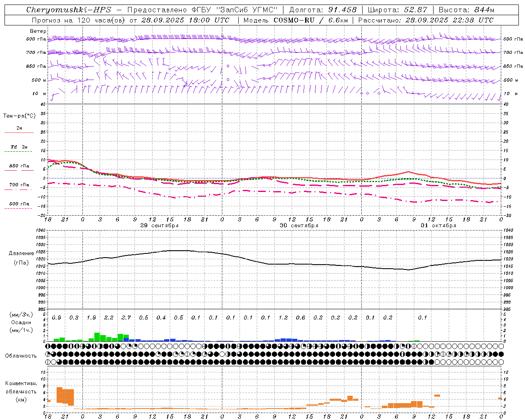Screen dimensions: 525x420
Task: Click the red solid 2м legend line
Action: (x=19, y=132)
